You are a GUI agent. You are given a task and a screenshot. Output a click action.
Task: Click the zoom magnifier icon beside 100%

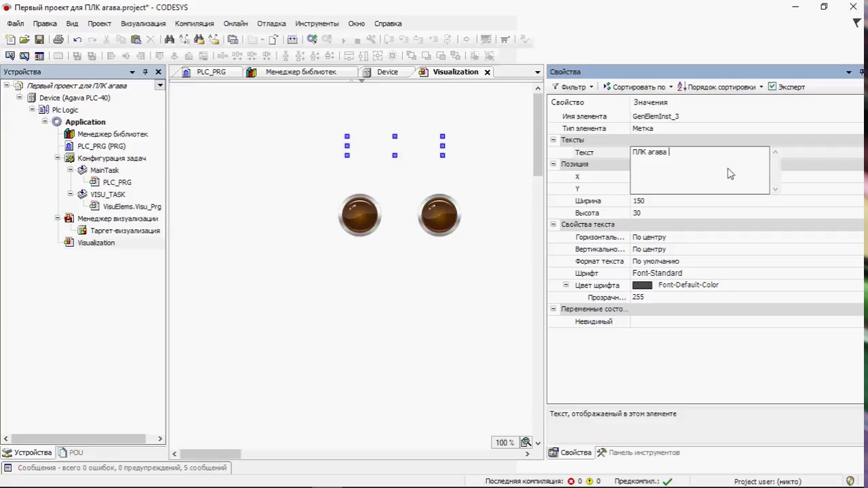tap(526, 443)
